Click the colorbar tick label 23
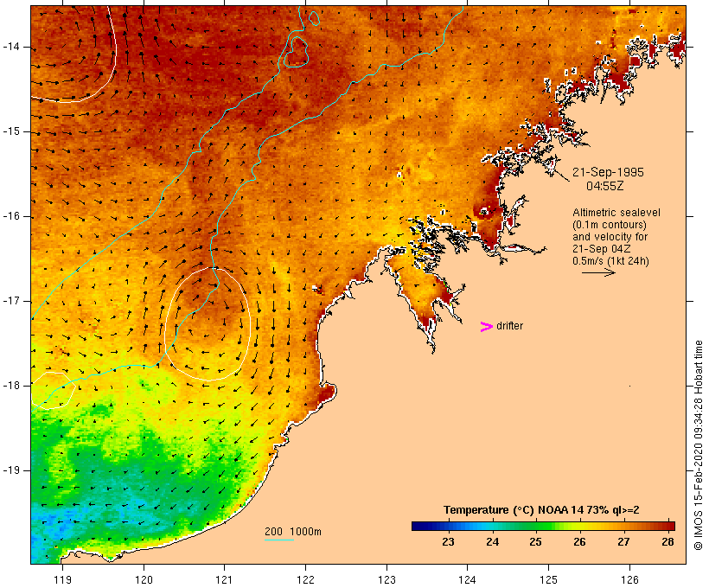This screenshot has height=588, width=709. (448, 542)
